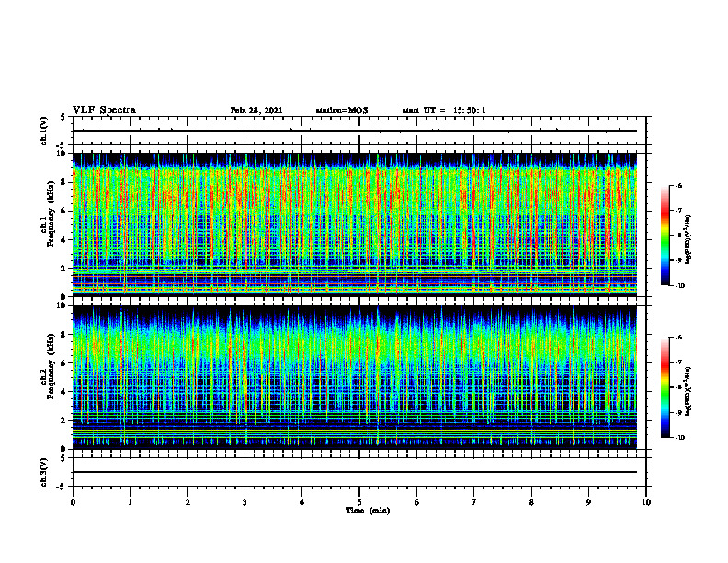The height and width of the screenshot is (563, 728).
Task: Click the ch.1 spectrogram color bar
Action: (x=665, y=236)
